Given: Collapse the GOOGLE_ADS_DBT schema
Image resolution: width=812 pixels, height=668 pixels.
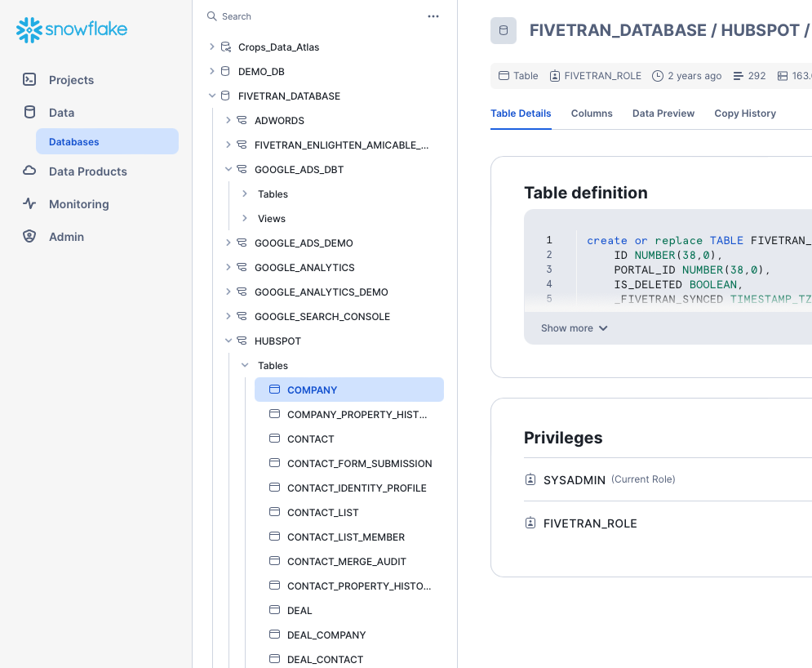Looking at the screenshot, I should tap(229, 169).
